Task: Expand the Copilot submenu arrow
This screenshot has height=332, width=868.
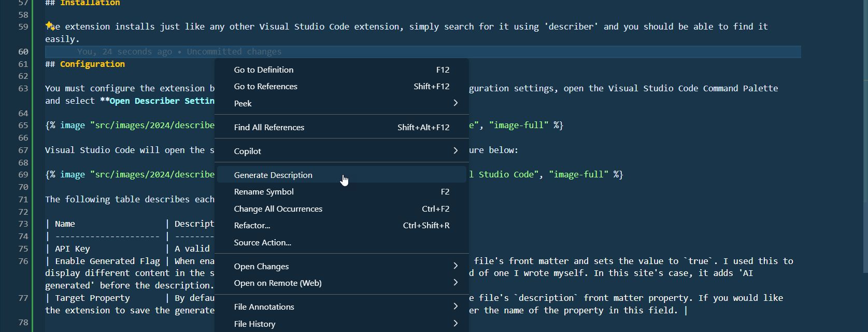Action: [456, 151]
